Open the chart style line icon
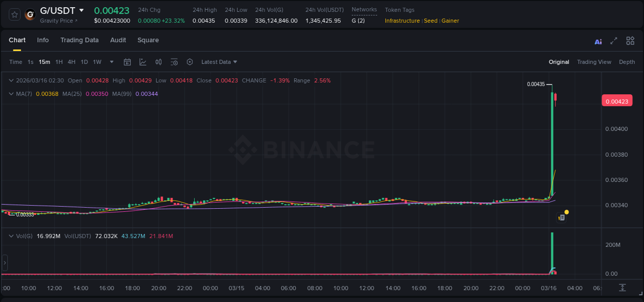Viewport: 644px width, 302px height. coord(143,62)
